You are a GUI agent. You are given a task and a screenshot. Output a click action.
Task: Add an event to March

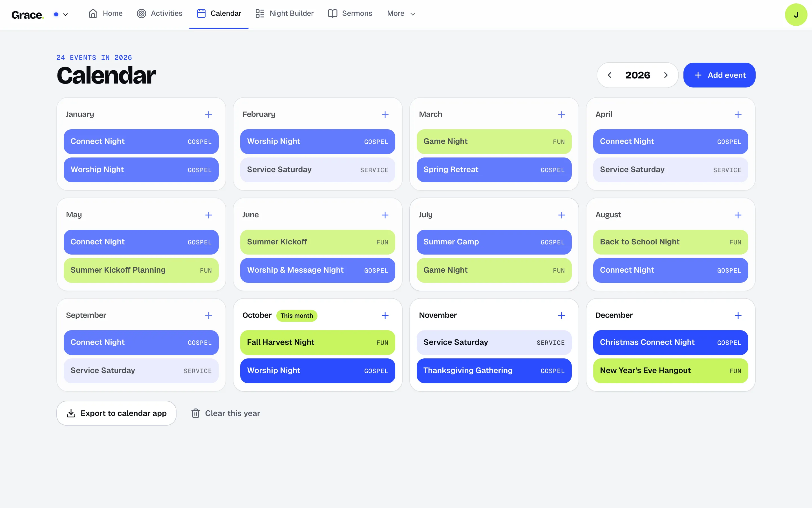pos(561,115)
